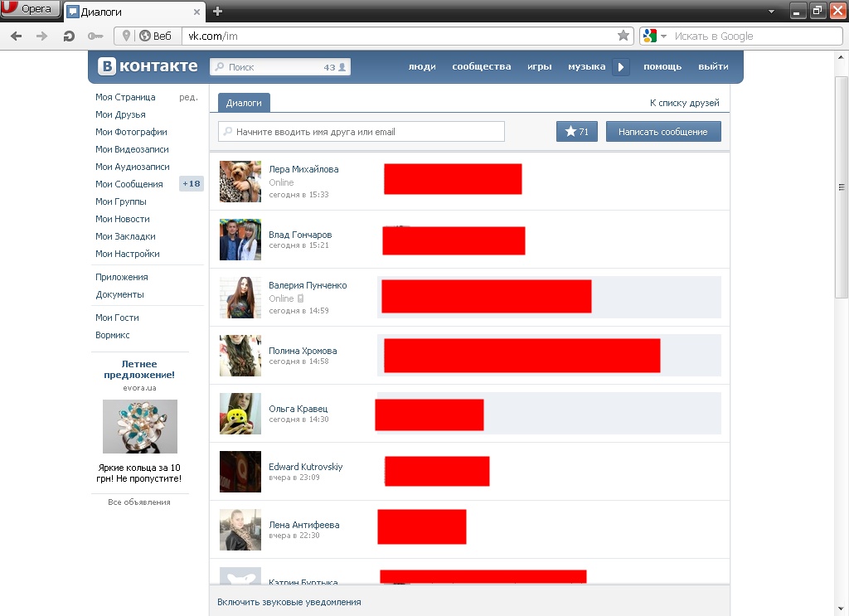
Task: Click the scrollbar up arrow
Action: pos(841,57)
